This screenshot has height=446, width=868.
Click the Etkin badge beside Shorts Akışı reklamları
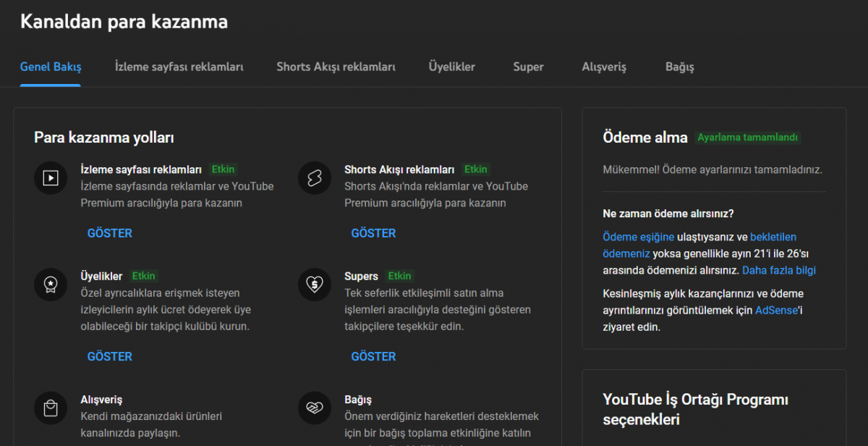pyautogui.click(x=475, y=169)
